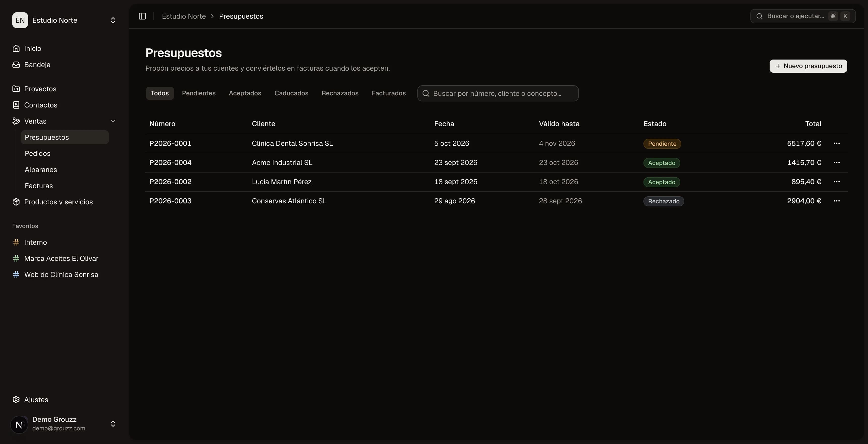The width and height of the screenshot is (868, 444).
Task: Click the Rechazado status badge
Action: tap(663, 202)
